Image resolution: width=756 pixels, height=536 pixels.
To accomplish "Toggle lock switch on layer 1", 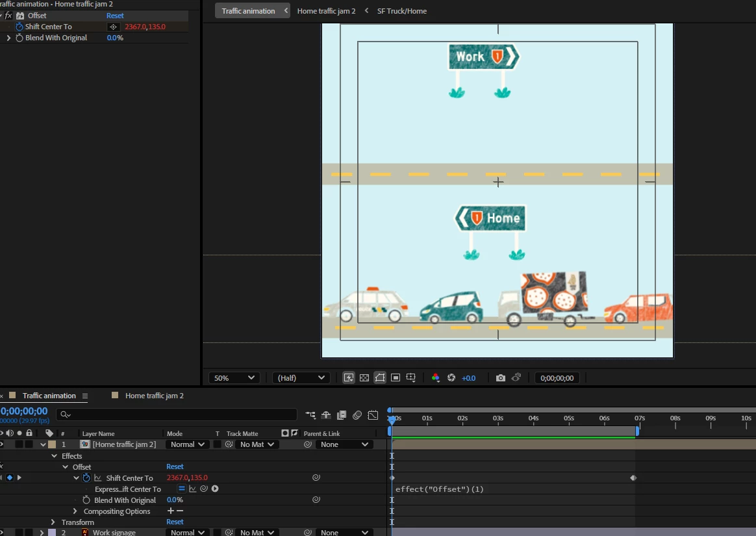I will pyautogui.click(x=29, y=444).
